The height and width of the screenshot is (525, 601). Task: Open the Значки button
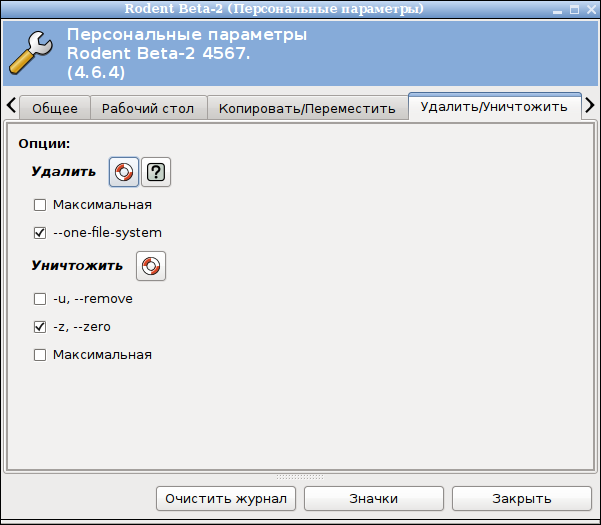[374, 499]
